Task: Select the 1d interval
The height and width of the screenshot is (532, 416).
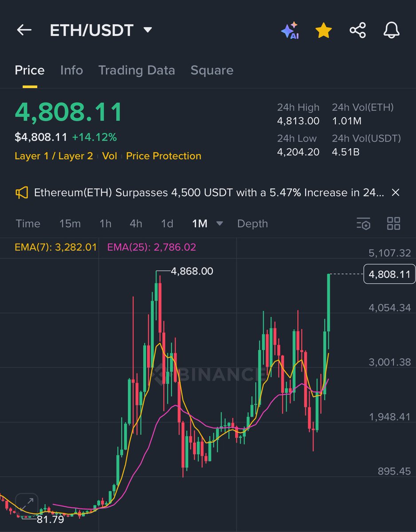Action: (x=167, y=224)
